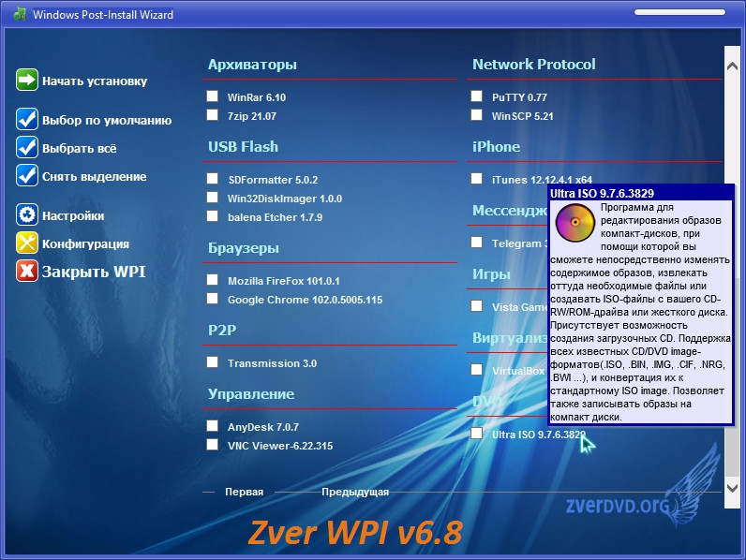Screen dimensions: 746x560
Task: Tick the Telegram checkbox
Action: tap(476, 242)
